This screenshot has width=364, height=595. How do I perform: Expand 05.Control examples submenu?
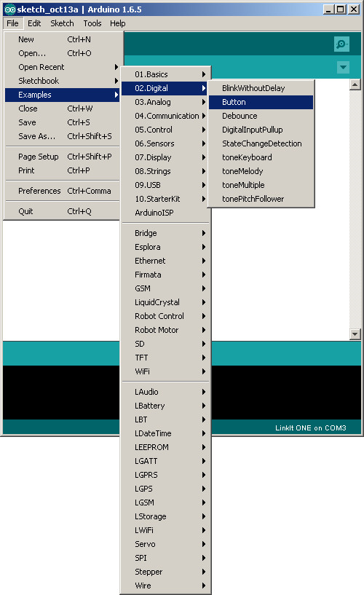click(165, 130)
